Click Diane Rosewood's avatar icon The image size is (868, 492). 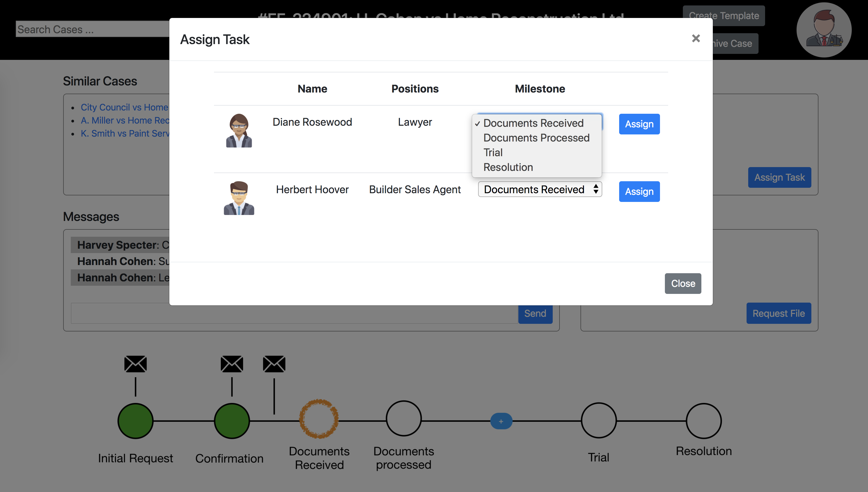[x=239, y=130]
